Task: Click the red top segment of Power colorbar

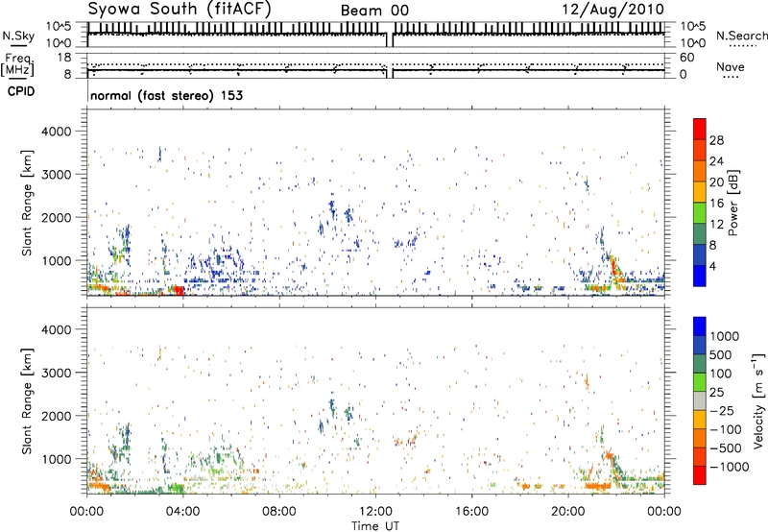Action: 700,129
